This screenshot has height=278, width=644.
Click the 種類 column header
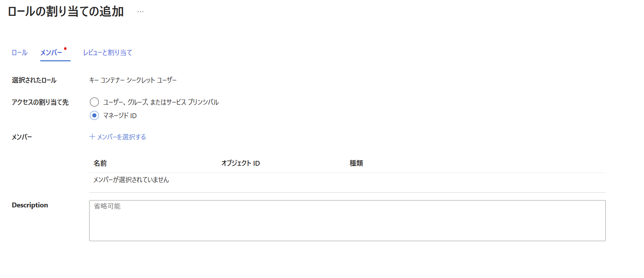point(356,163)
